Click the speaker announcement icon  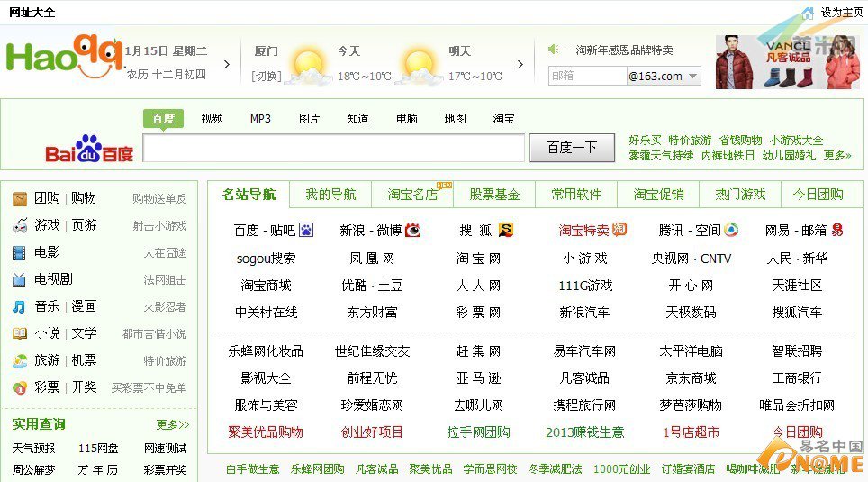553,50
